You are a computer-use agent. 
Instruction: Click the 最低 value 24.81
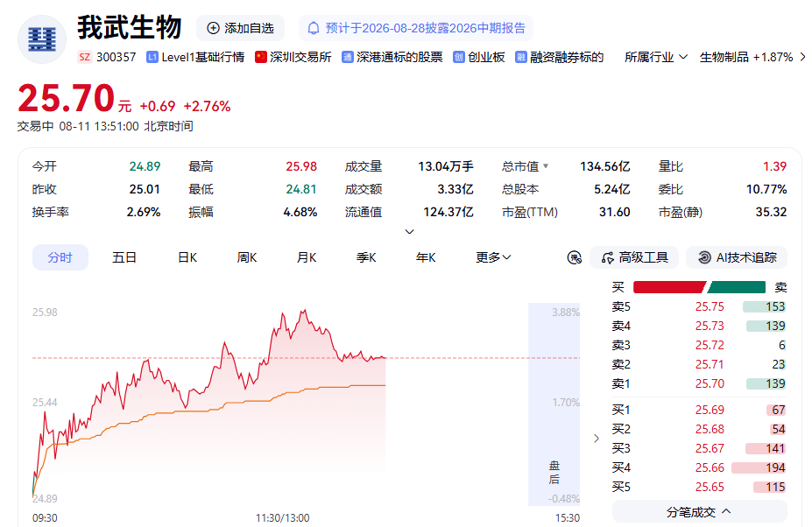(x=301, y=189)
